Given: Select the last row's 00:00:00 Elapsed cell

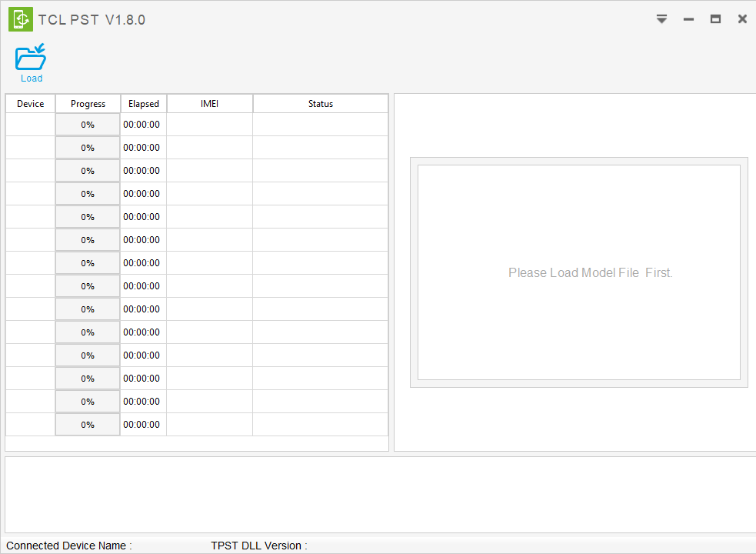Looking at the screenshot, I should pos(143,424).
